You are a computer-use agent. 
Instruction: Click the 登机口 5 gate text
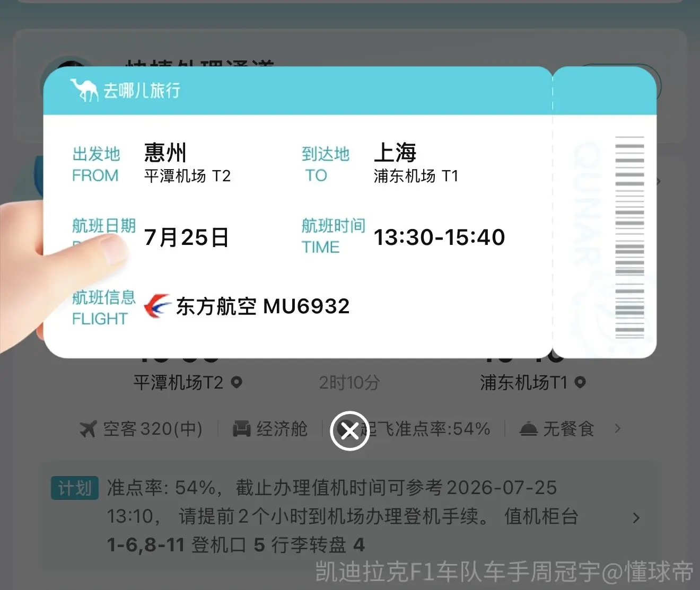228,545
